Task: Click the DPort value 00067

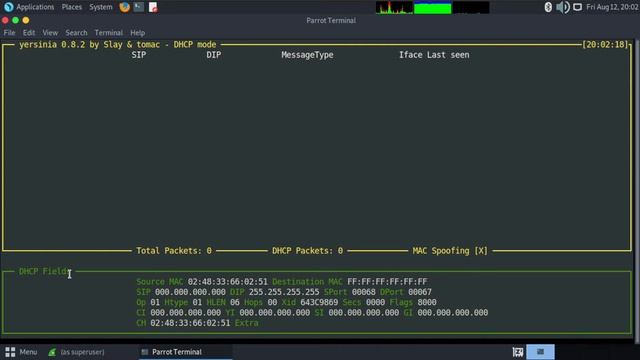Action: coord(420,292)
